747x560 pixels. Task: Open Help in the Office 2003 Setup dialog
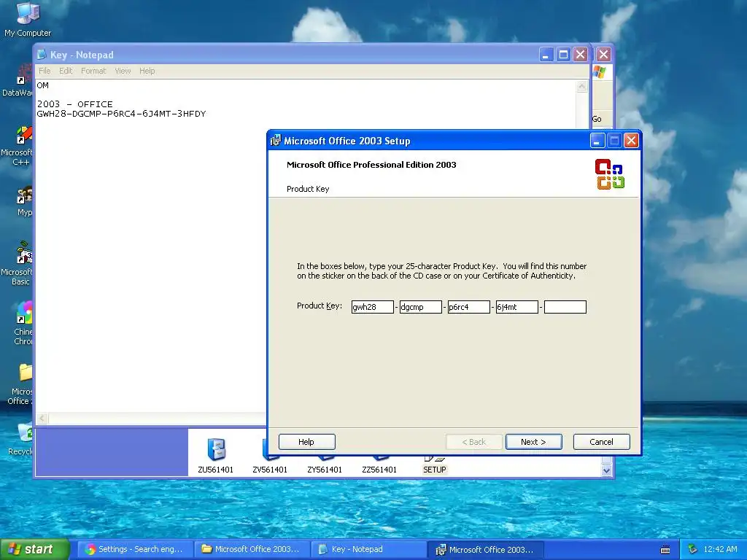[306, 442]
